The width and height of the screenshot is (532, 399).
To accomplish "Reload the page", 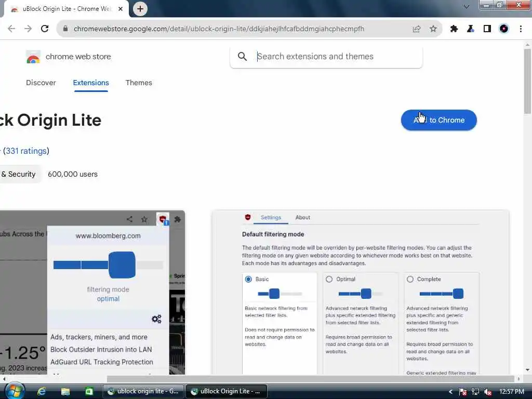I will (45, 29).
